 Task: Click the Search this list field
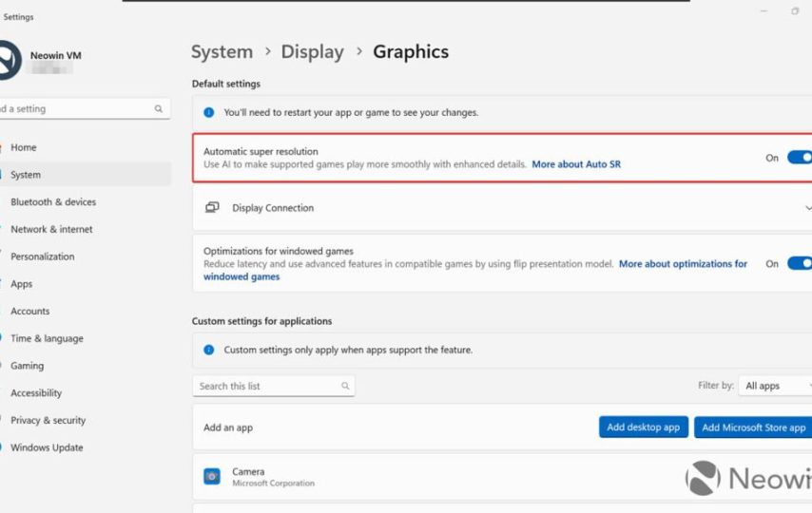point(266,387)
